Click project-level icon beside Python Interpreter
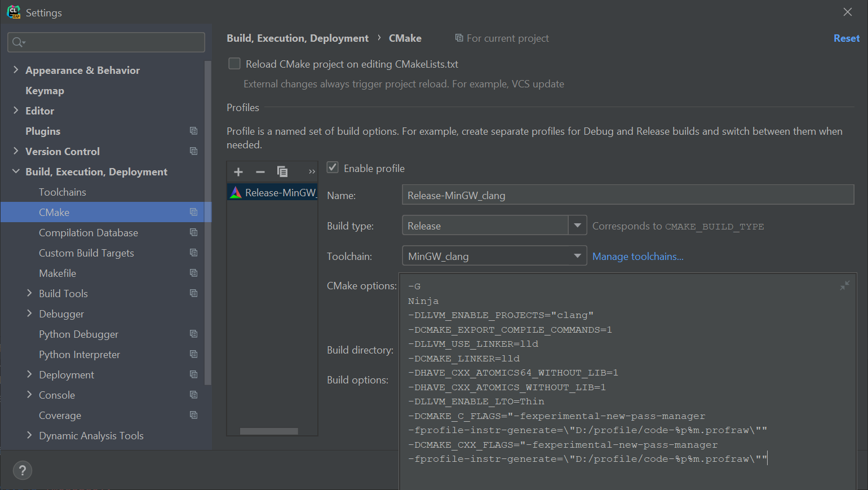 194,354
